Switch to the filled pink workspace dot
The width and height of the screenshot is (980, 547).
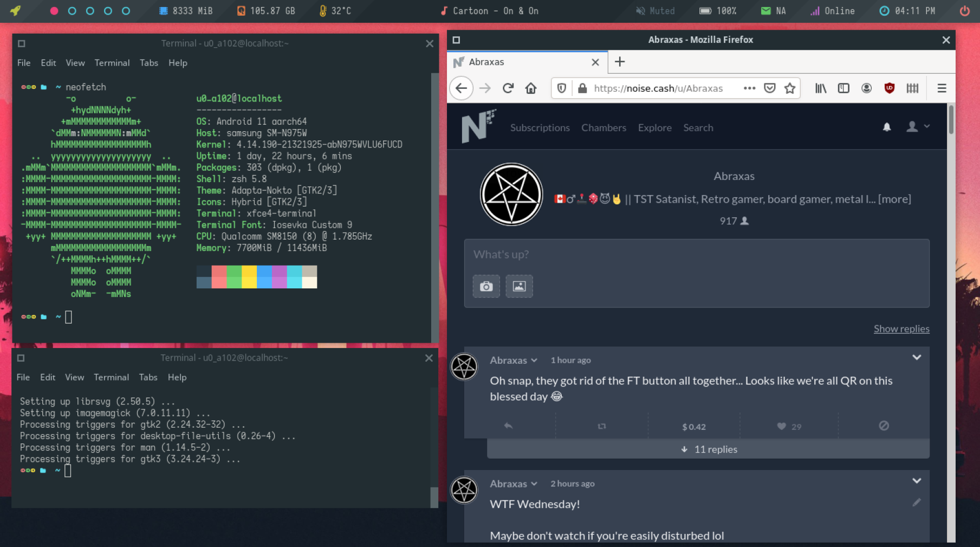pyautogui.click(x=54, y=11)
